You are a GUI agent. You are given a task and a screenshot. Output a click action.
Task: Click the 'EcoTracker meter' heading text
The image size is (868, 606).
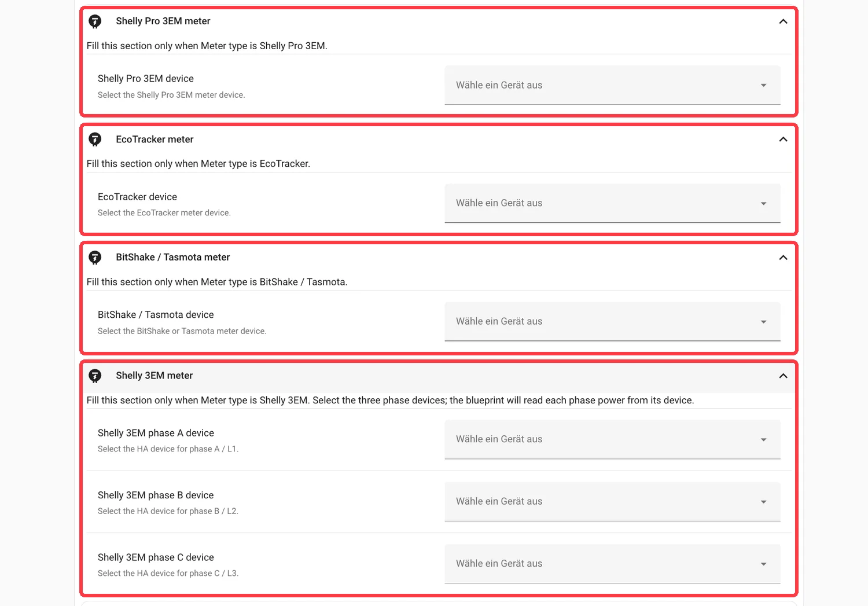155,139
